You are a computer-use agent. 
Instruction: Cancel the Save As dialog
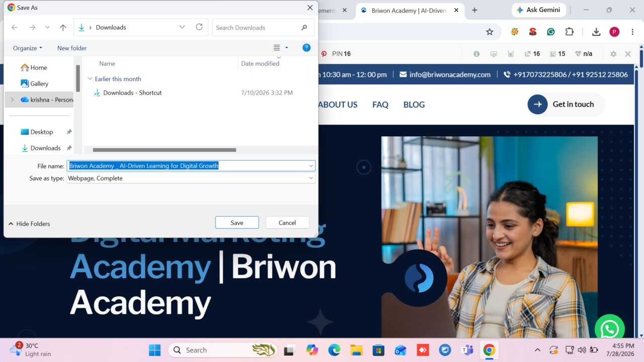287,223
